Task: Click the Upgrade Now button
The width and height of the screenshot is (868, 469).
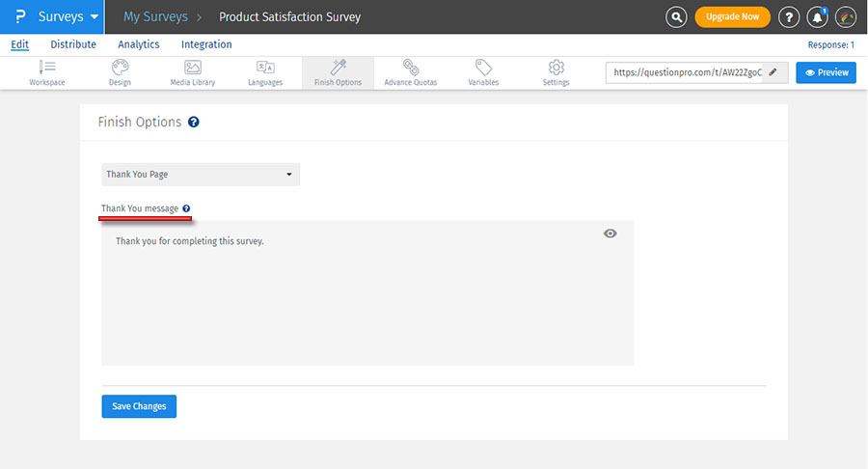Action: point(732,16)
